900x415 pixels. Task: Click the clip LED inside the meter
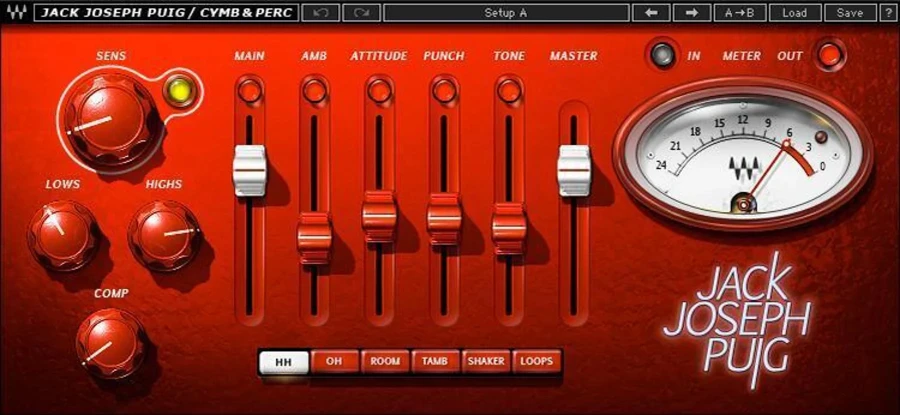tap(821, 137)
